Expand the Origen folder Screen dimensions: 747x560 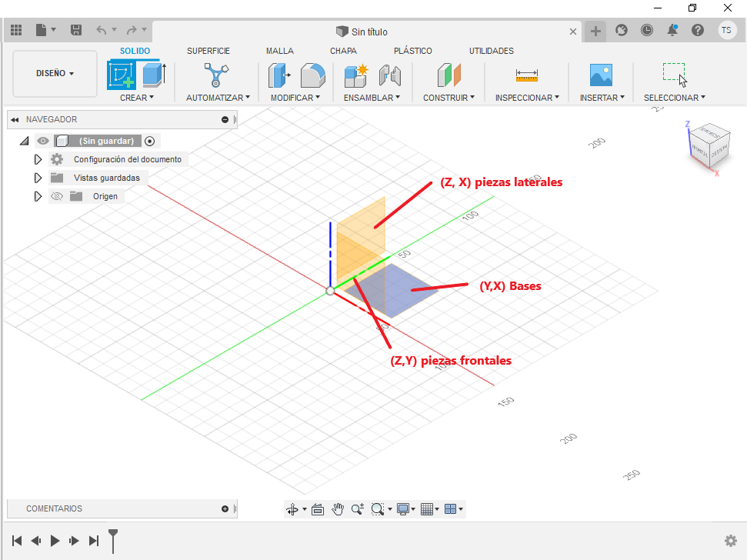click(38, 196)
